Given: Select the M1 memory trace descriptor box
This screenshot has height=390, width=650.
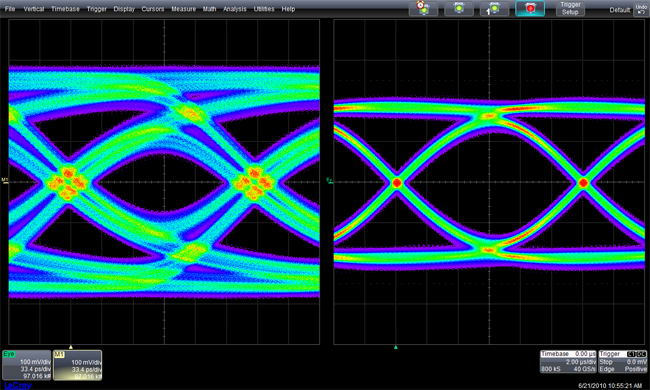Looking at the screenshot, I should (x=78, y=365).
